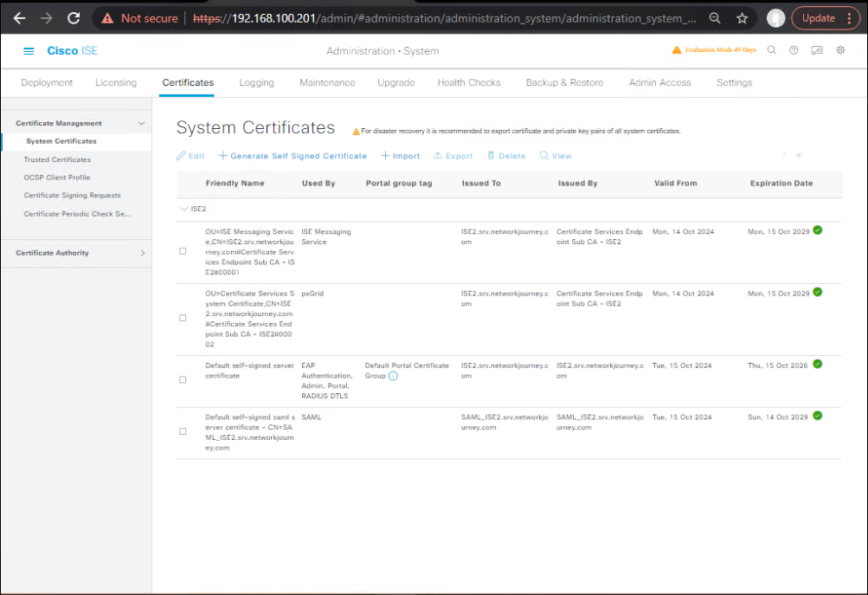Select the Certificates tab
The image size is (868, 595).
coord(188,82)
